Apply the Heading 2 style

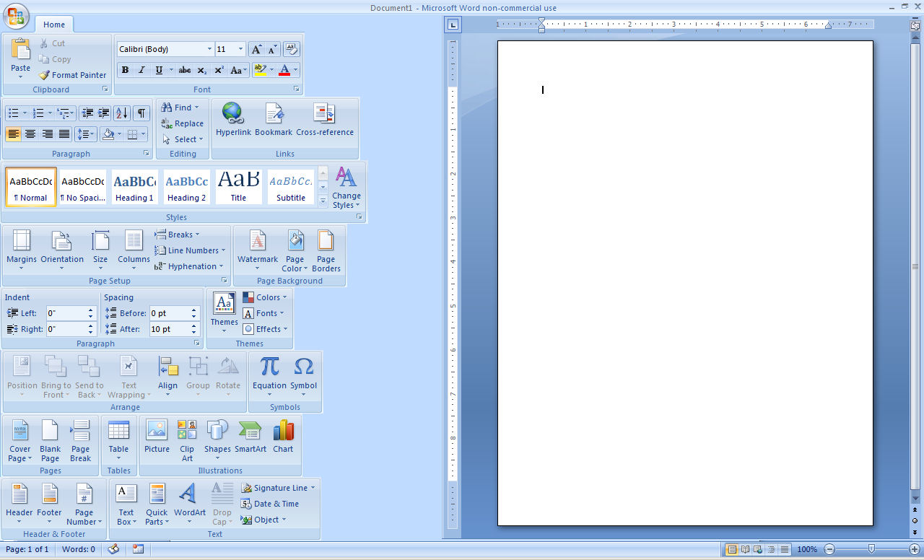[x=187, y=187]
